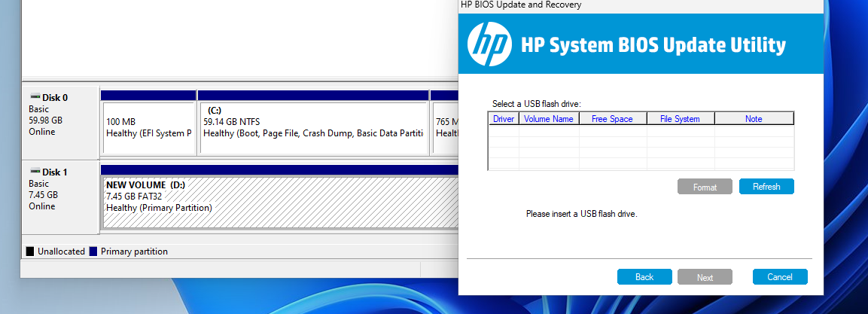Click 'Healthy (Primary Partition)' text on D: volume
Screen dimensions: 868x314
(159, 208)
